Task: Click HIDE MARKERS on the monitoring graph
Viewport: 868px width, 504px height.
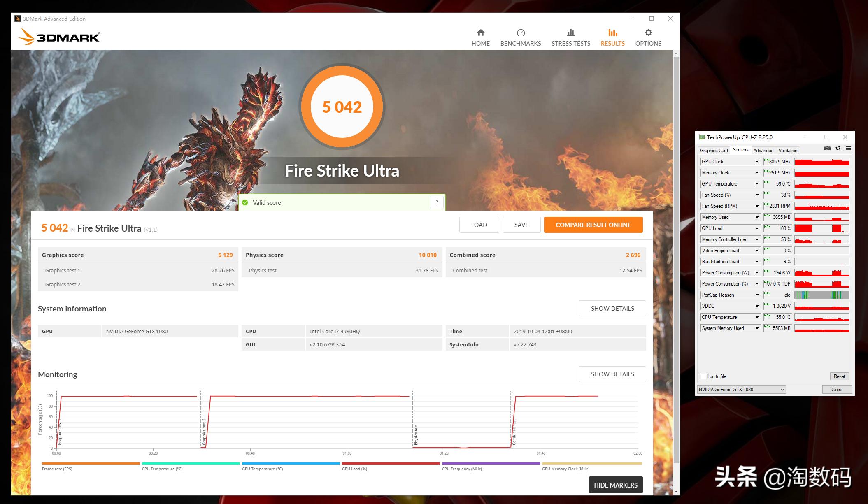Action: [x=615, y=485]
